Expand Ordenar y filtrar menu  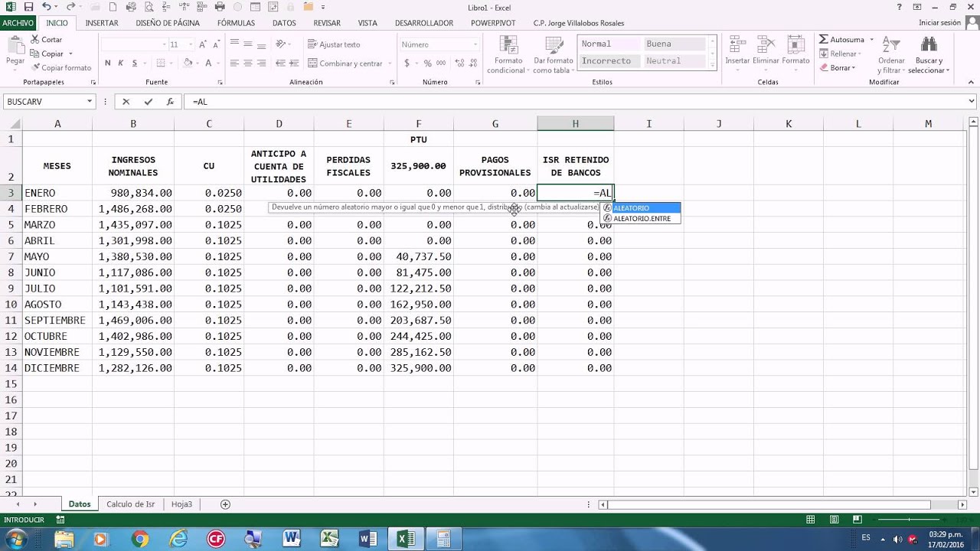[x=891, y=54]
